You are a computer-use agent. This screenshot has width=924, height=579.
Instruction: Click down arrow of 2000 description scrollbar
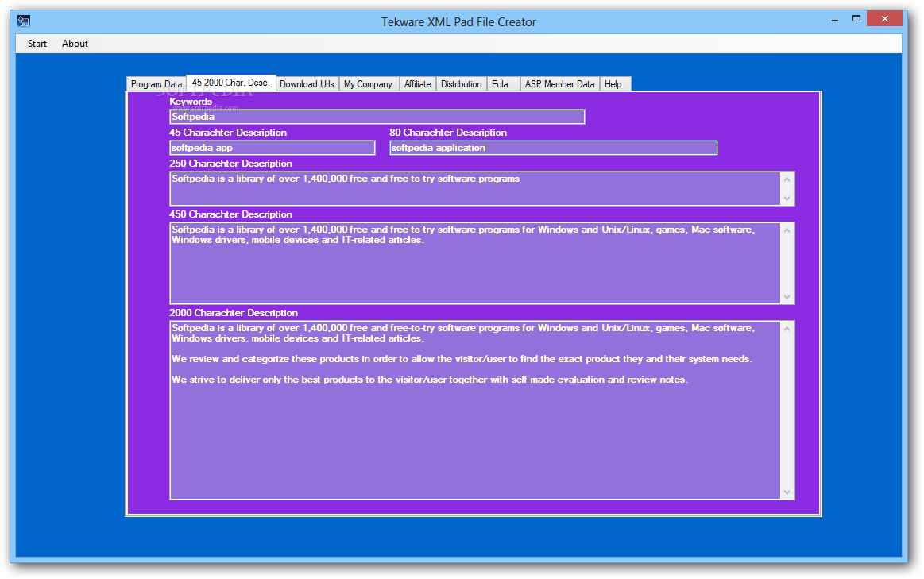click(787, 492)
